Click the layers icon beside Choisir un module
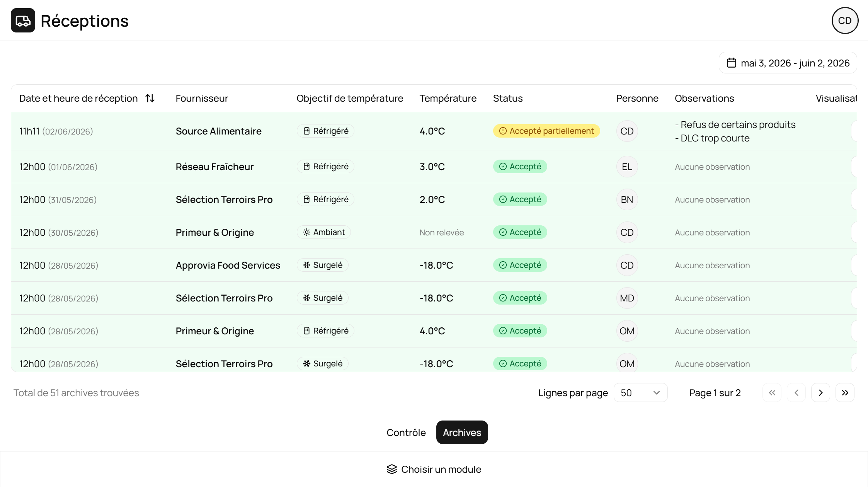Viewport: 868px width, 487px height. click(392, 469)
